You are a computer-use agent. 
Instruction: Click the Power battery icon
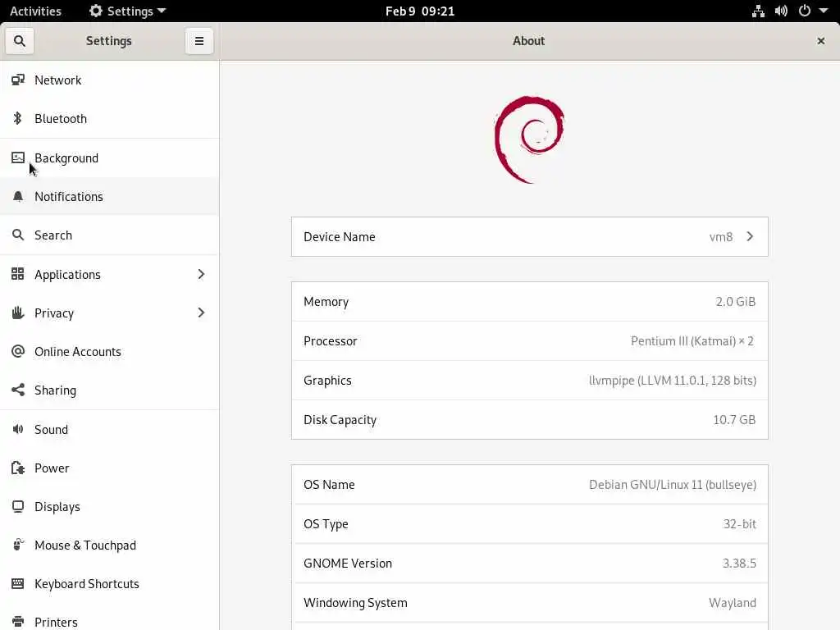(x=18, y=468)
